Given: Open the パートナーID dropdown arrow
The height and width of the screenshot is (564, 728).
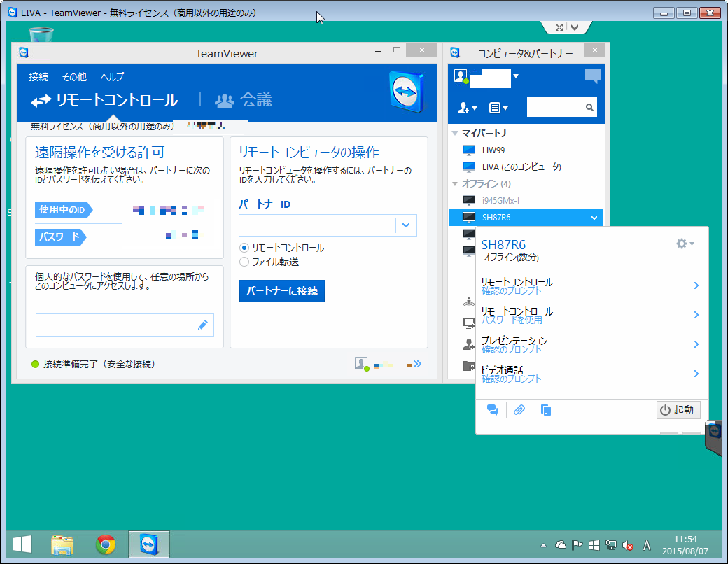Looking at the screenshot, I should pyautogui.click(x=406, y=225).
